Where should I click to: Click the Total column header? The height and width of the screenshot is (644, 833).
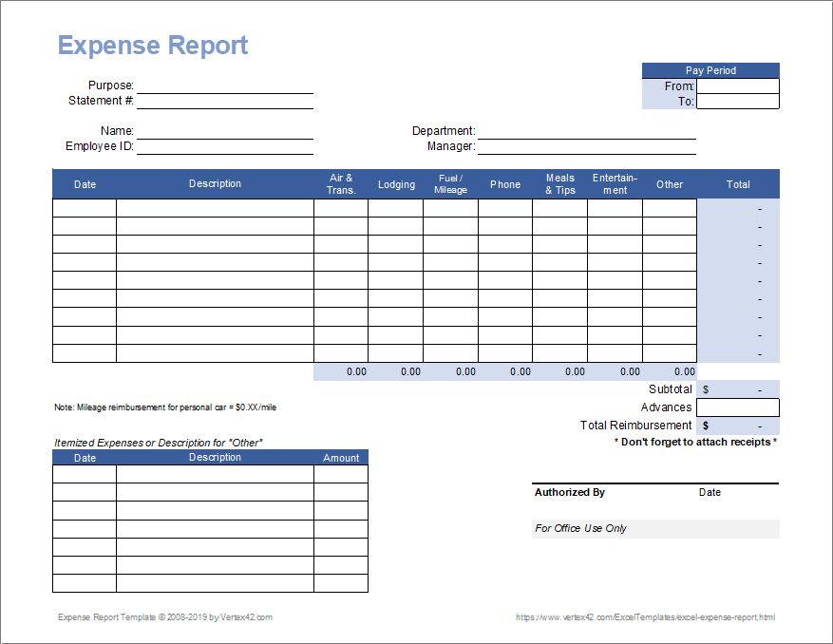pyautogui.click(x=738, y=183)
